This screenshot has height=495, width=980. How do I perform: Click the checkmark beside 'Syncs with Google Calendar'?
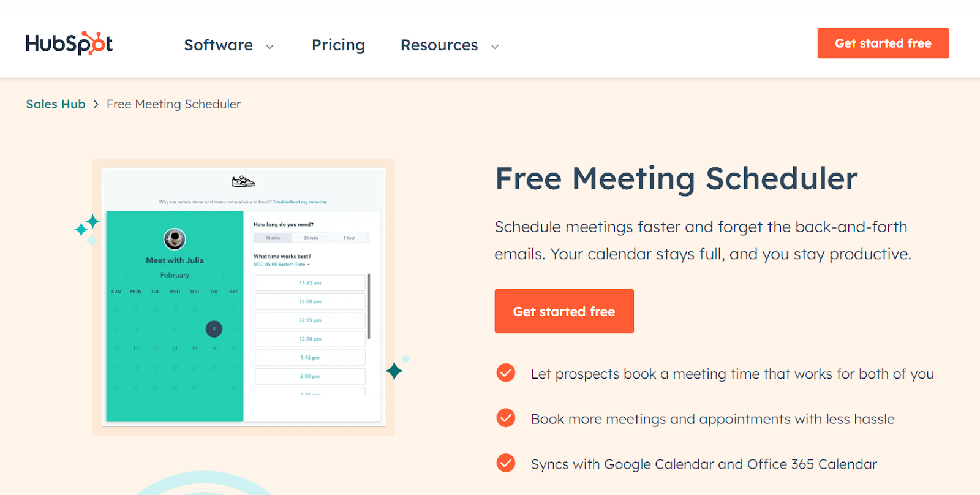click(x=506, y=463)
